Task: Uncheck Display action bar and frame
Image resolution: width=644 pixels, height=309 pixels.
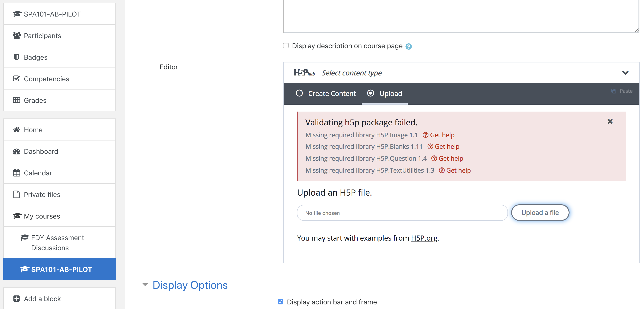Action: click(280, 302)
